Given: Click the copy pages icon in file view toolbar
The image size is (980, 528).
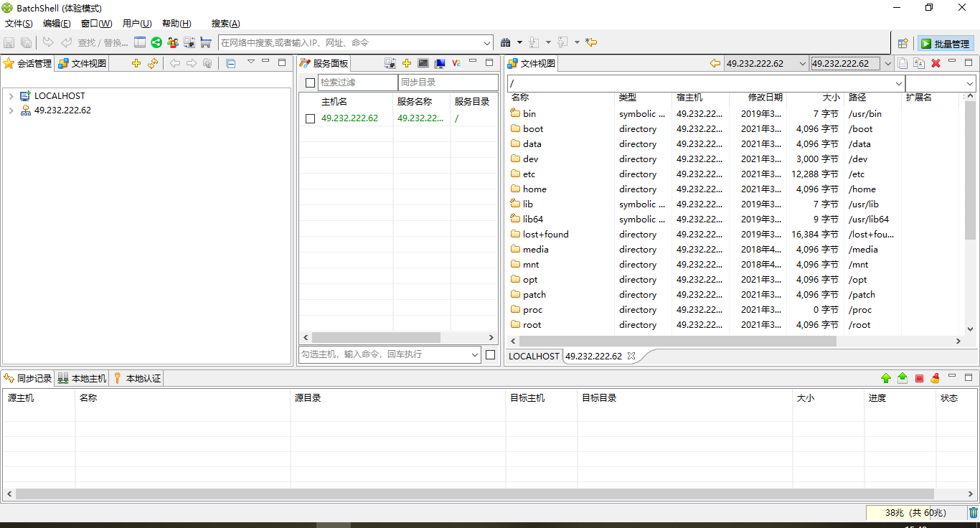Looking at the screenshot, I should (903, 63).
